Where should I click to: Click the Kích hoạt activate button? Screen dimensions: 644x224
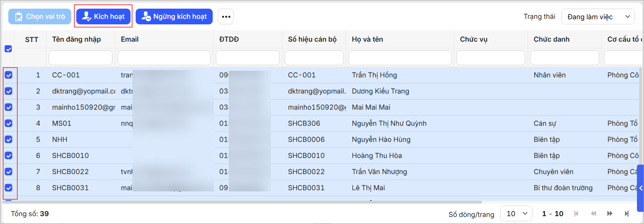click(103, 17)
